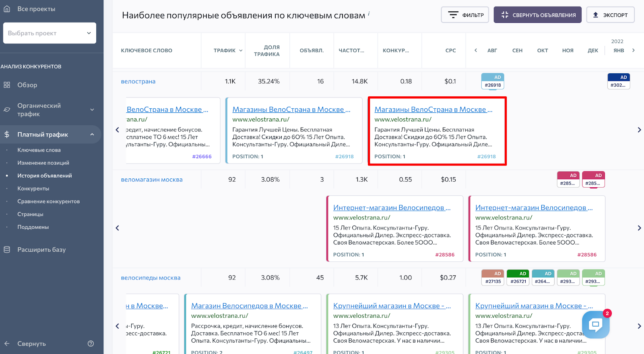Click велосипеды москва carousel right arrow
The image size is (644, 354).
coord(639,326)
